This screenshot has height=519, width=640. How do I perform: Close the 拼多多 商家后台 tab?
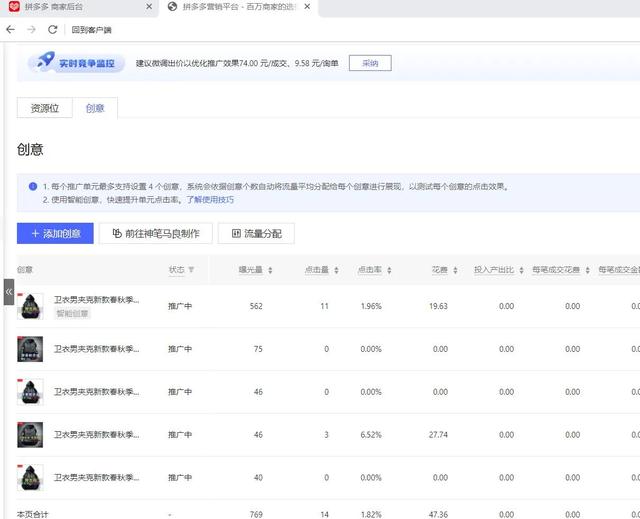coord(149,7)
